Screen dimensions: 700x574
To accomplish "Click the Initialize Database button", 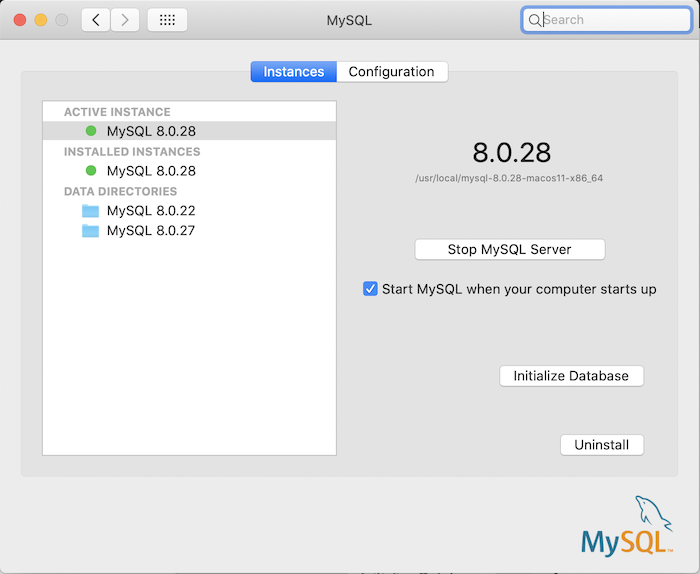I will [x=571, y=376].
